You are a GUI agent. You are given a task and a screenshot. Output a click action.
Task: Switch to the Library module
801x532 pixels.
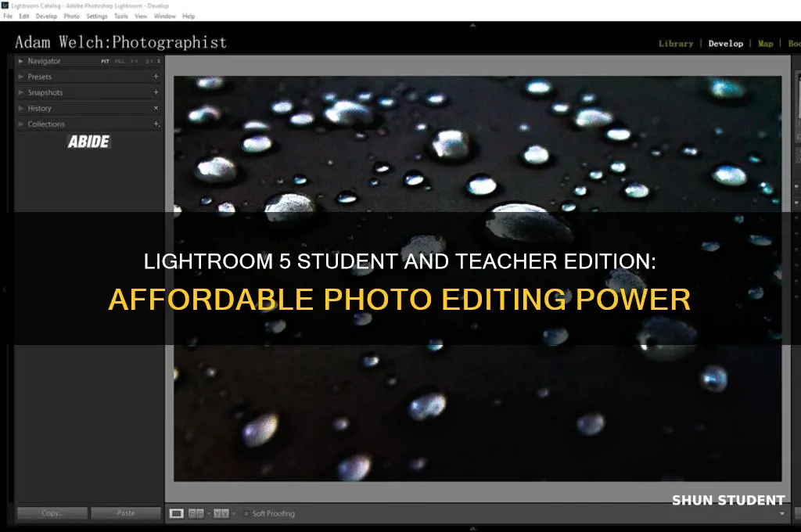tap(676, 44)
